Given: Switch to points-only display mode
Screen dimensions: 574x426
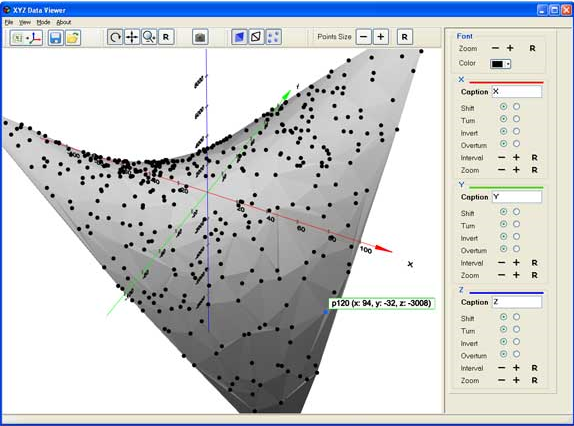Looking at the screenshot, I should coord(273,37).
